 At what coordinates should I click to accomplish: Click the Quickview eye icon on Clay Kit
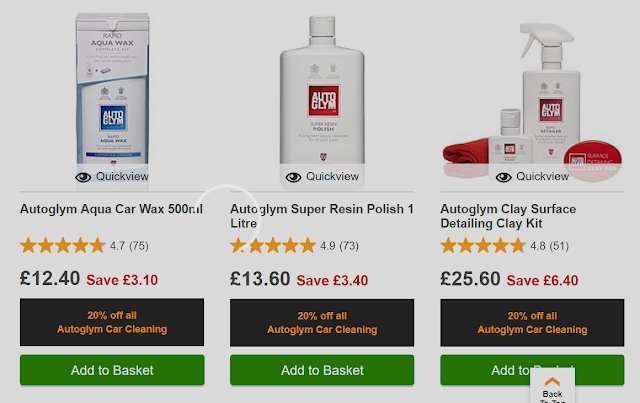click(x=503, y=177)
